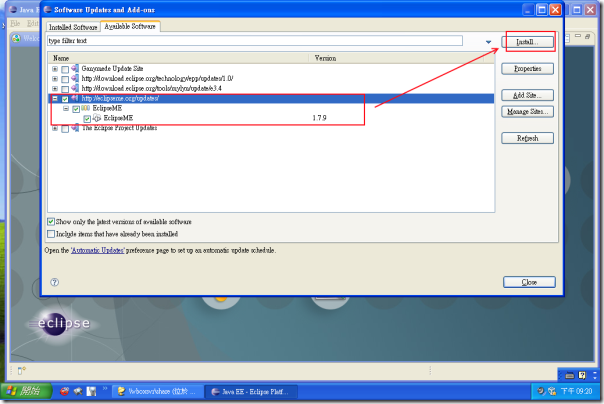Click the system clock showing 09:20
Viewport: 604px width, 404px height.
click(577, 391)
